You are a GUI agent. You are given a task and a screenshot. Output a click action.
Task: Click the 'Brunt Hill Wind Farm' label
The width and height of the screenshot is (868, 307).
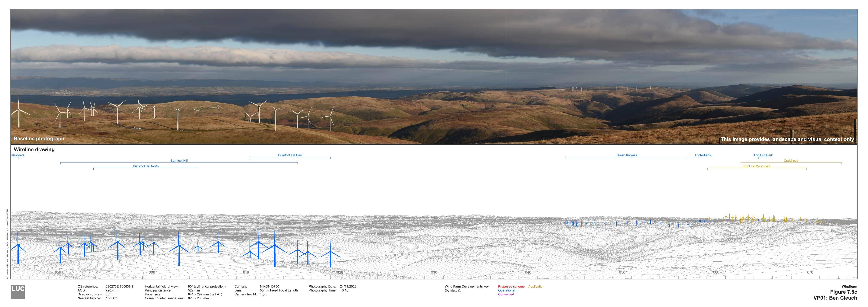(757, 166)
